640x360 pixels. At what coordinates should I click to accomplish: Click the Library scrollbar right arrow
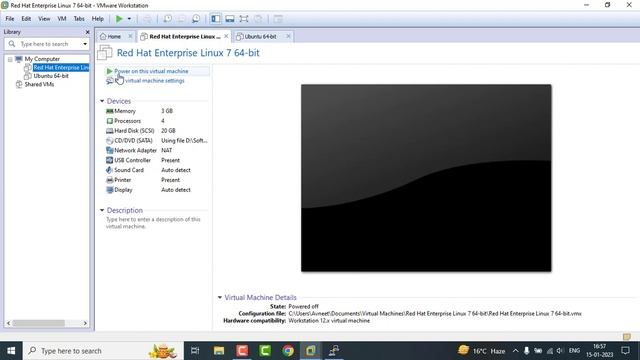click(85, 323)
